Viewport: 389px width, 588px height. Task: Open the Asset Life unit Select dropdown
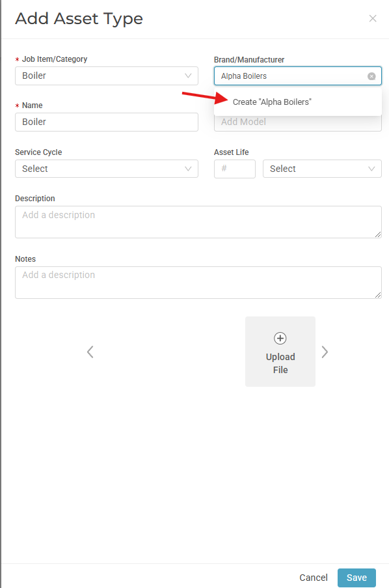pyautogui.click(x=322, y=169)
